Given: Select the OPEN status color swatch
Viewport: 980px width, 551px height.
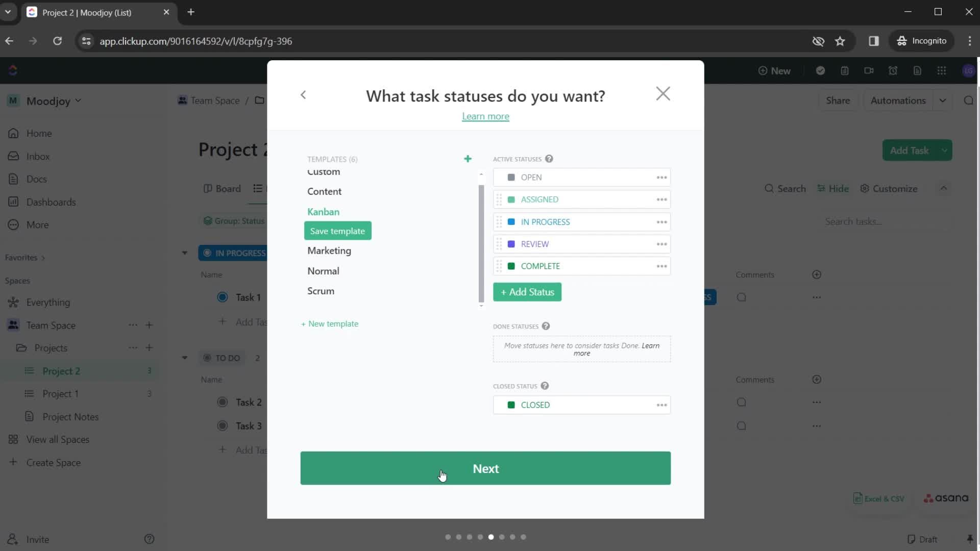Looking at the screenshot, I should point(511,177).
